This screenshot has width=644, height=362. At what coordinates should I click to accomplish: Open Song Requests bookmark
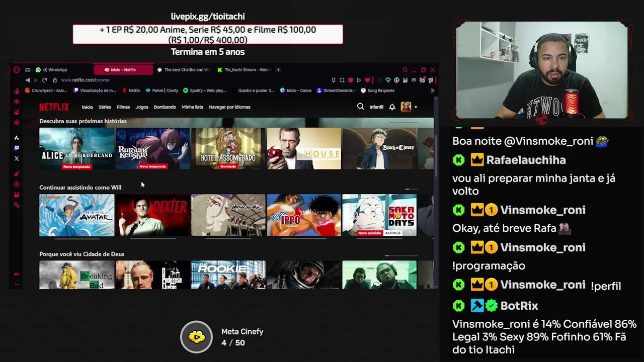pos(378,90)
